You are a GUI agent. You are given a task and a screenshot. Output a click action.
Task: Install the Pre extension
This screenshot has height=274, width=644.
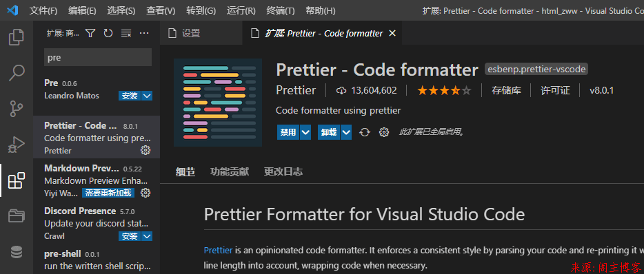click(130, 96)
